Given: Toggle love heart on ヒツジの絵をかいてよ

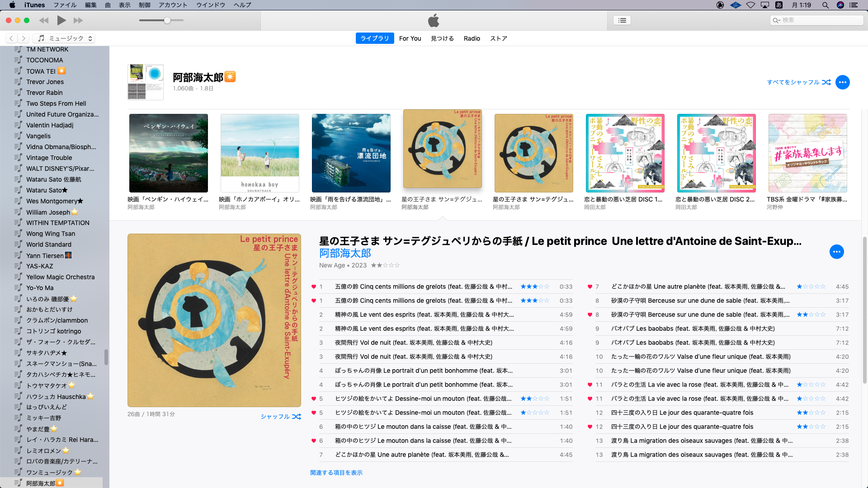Looking at the screenshot, I should click(x=314, y=399).
